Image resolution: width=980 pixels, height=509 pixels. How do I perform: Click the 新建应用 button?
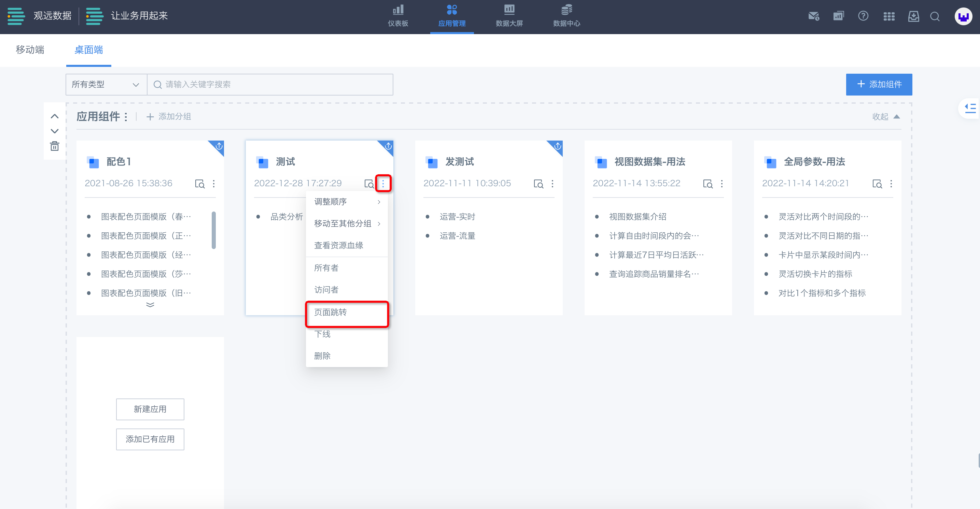coord(150,409)
